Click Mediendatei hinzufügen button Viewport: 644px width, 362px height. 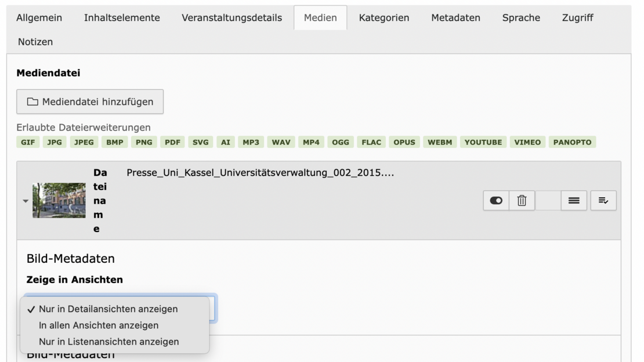[x=90, y=102]
